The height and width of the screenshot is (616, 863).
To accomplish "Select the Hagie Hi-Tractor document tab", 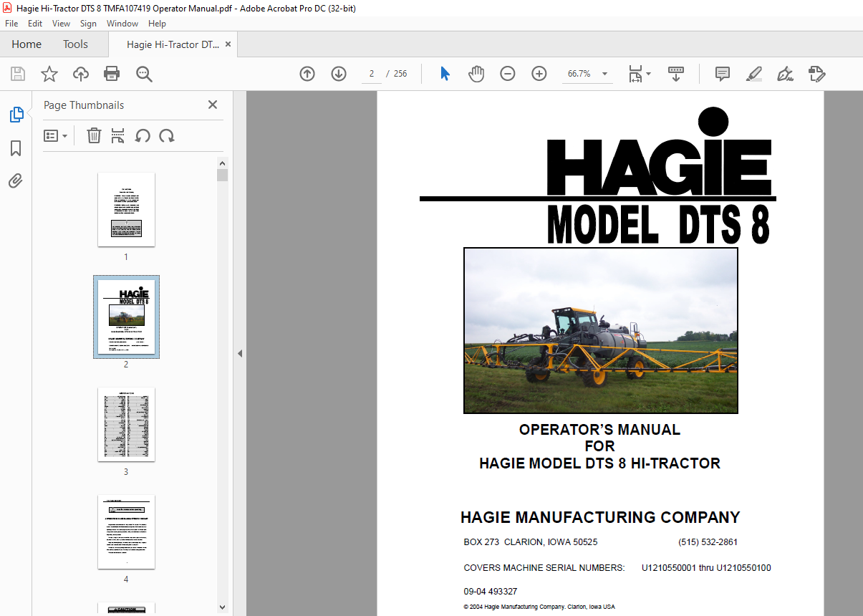I will click(x=173, y=44).
